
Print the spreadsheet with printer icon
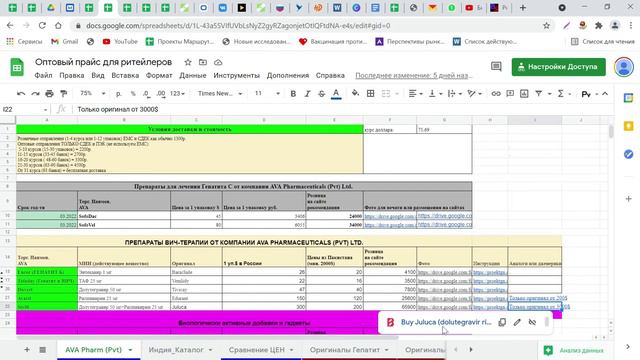pyautogui.click(x=49, y=94)
